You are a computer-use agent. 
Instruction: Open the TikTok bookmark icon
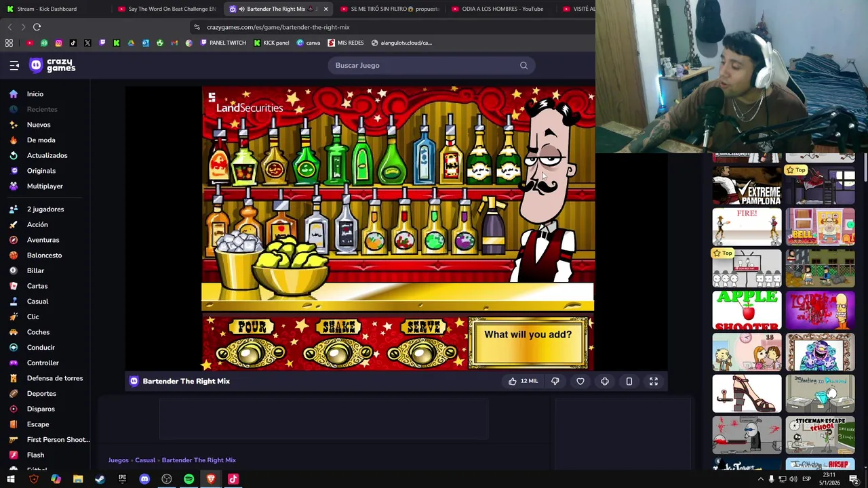coord(73,43)
